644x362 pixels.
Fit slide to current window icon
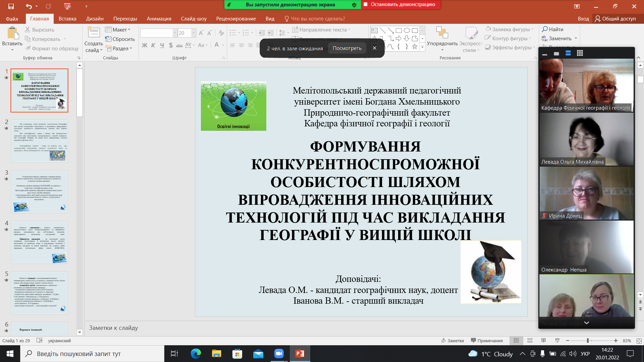point(639,341)
